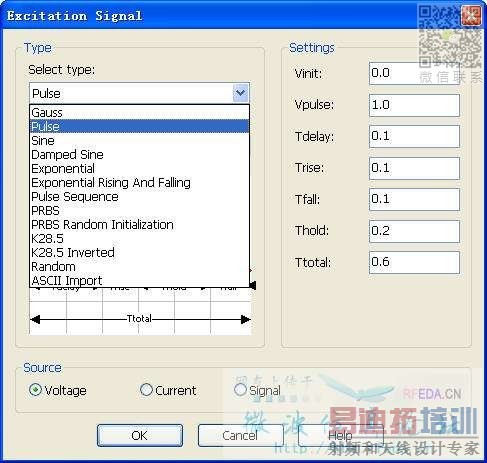Screen dimensions: 487x463
Task: Switch source to Current
Action: point(146,390)
